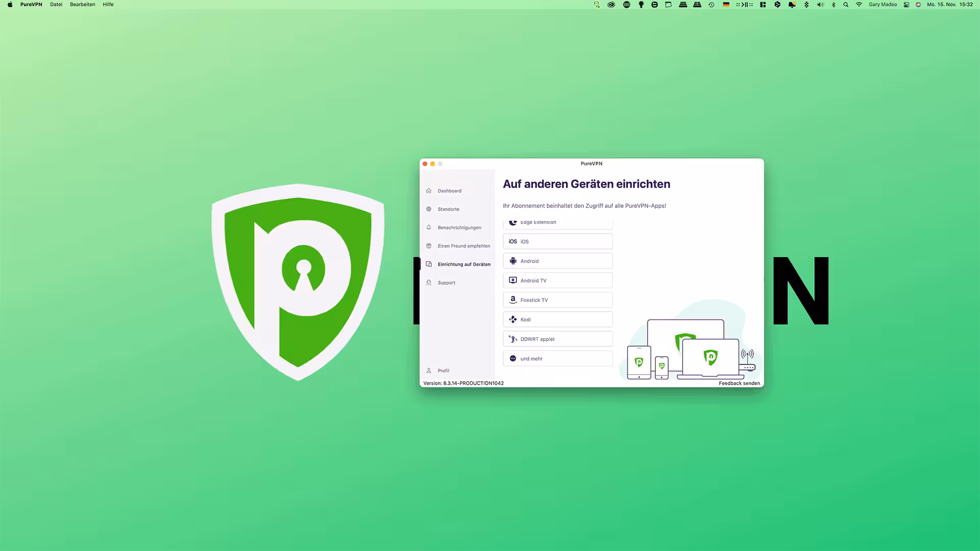Image resolution: width=980 pixels, height=551 pixels.
Task: Open the DDWRT applet entry
Action: click(x=557, y=338)
